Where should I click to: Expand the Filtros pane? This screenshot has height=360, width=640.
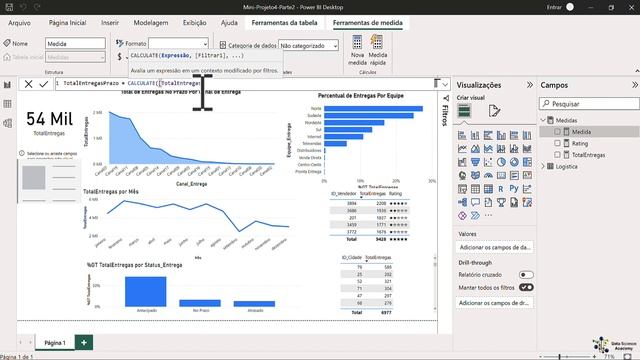[x=445, y=98]
